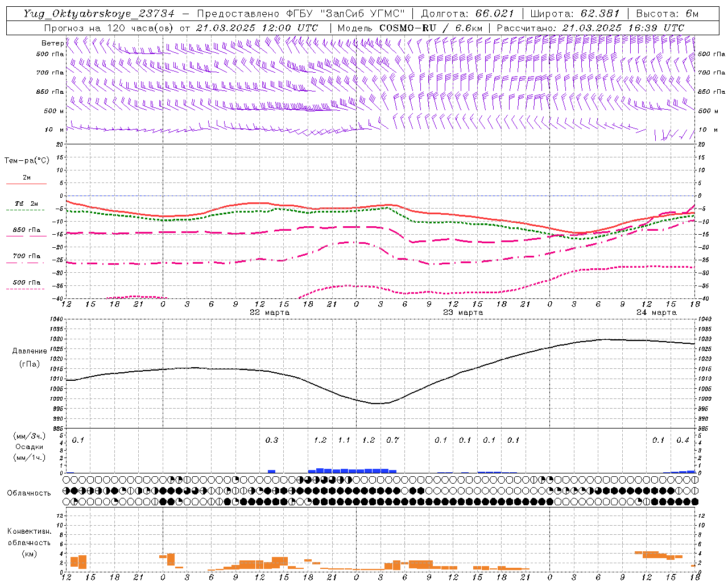Click the "23 марта" date label

pyautogui.click(x=463, y=313)
